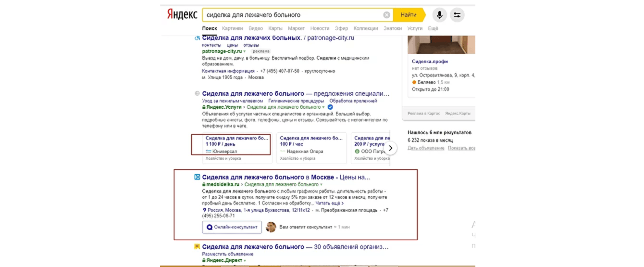Click the green medsidelka.ru URL
This screenshot has width=644, height=267.
pos(223,184)
